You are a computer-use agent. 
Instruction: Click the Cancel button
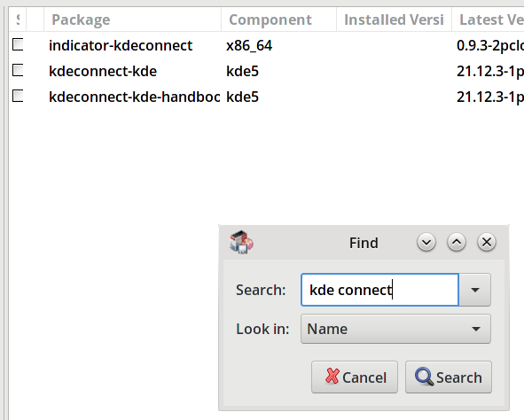pos(355,377)
